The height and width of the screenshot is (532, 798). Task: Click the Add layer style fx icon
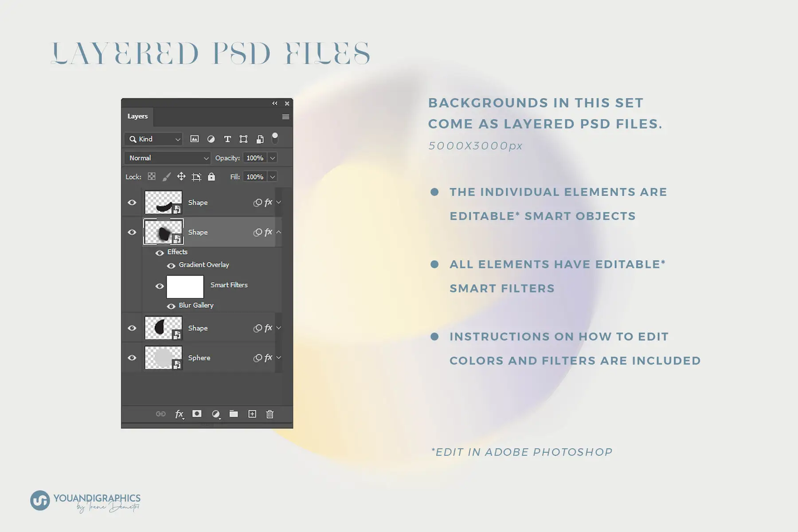pos(179,414)
